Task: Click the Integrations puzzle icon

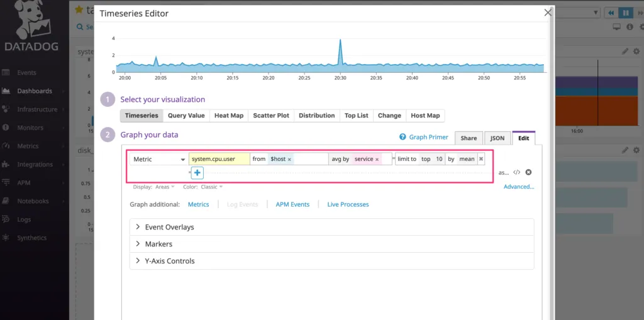Action: coord(6,164)
